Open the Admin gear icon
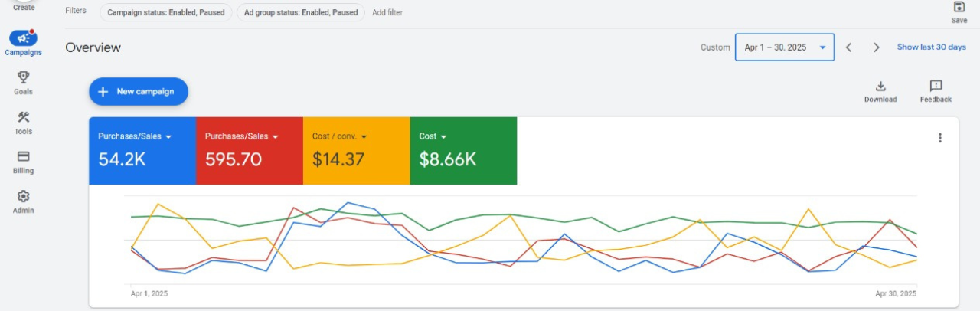This screenshot has height=311, width=980. pyautogui.click(x=23, y=197)
